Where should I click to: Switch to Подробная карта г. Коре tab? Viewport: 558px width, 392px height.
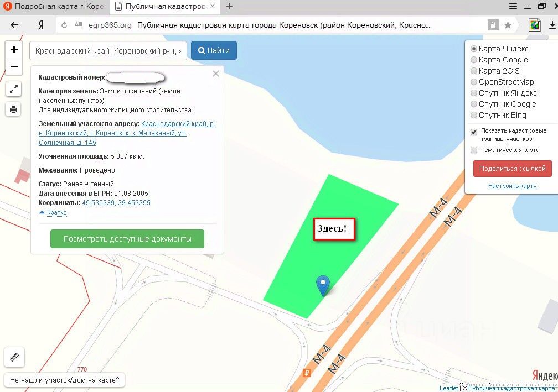click(54, 7)
